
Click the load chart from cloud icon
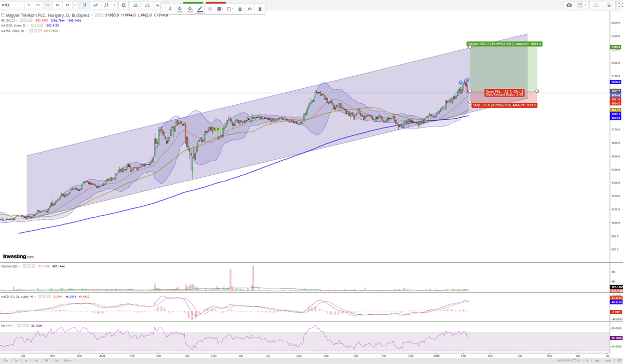595,5
